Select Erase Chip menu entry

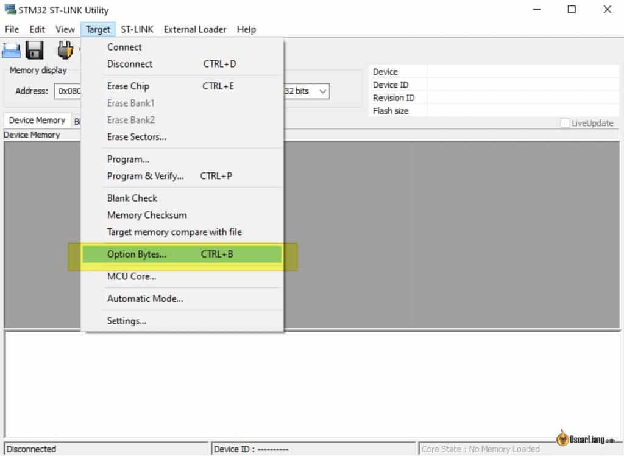point(182,86)
